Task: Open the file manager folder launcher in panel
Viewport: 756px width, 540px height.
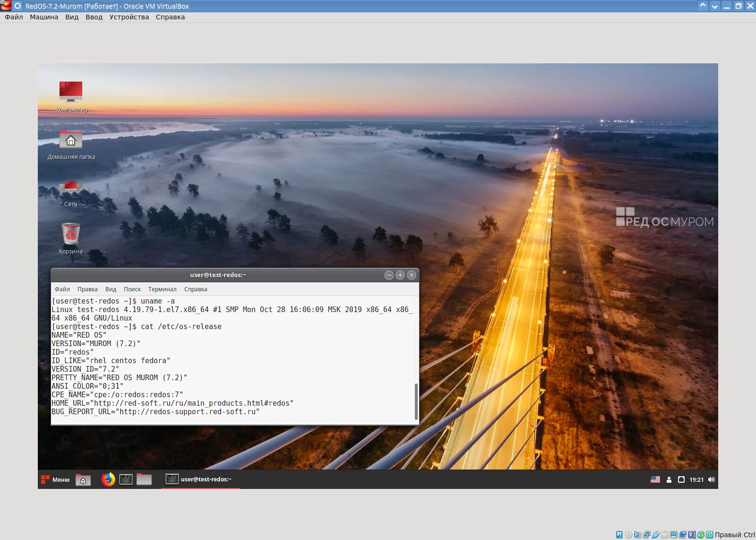Action: tap(144, 479)
